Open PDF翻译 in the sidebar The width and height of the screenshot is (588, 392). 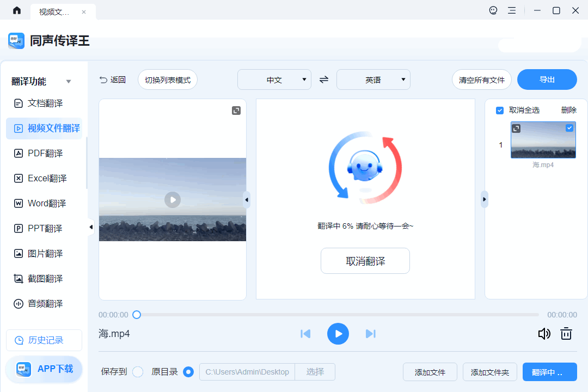coord(45,154)
